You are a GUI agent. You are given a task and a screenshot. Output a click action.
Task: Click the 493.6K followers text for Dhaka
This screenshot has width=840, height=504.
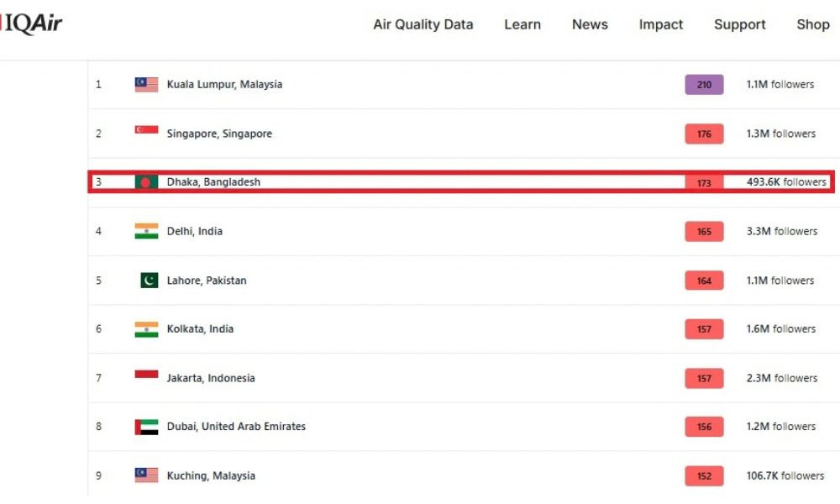point(786,182)
